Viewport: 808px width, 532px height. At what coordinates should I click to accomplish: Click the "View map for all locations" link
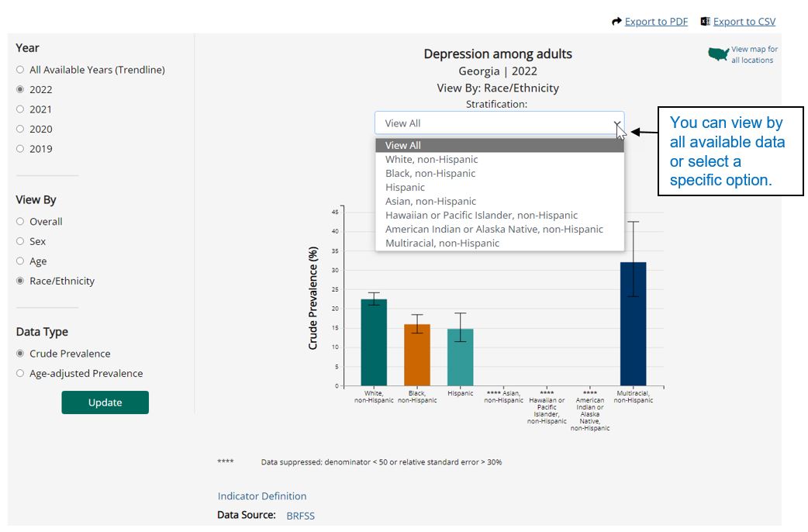pos(754,54)
